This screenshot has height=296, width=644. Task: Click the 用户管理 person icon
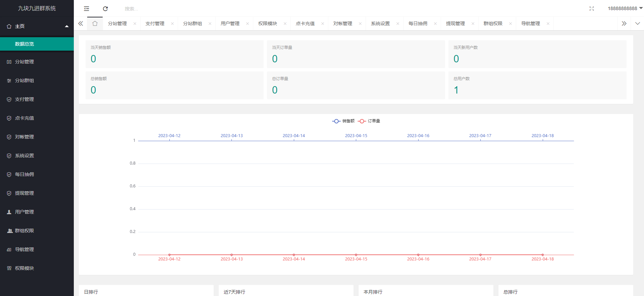(x=9, y=212)
